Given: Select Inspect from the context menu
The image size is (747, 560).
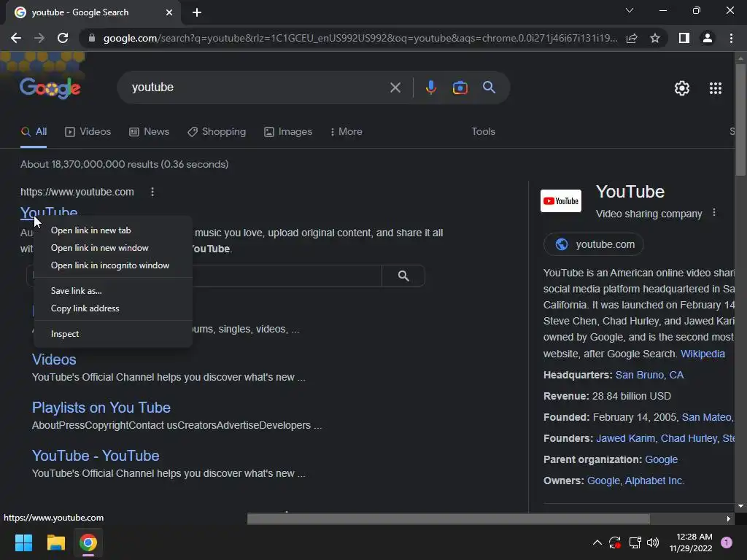Looking at the screenshot, I should point(113,334).
